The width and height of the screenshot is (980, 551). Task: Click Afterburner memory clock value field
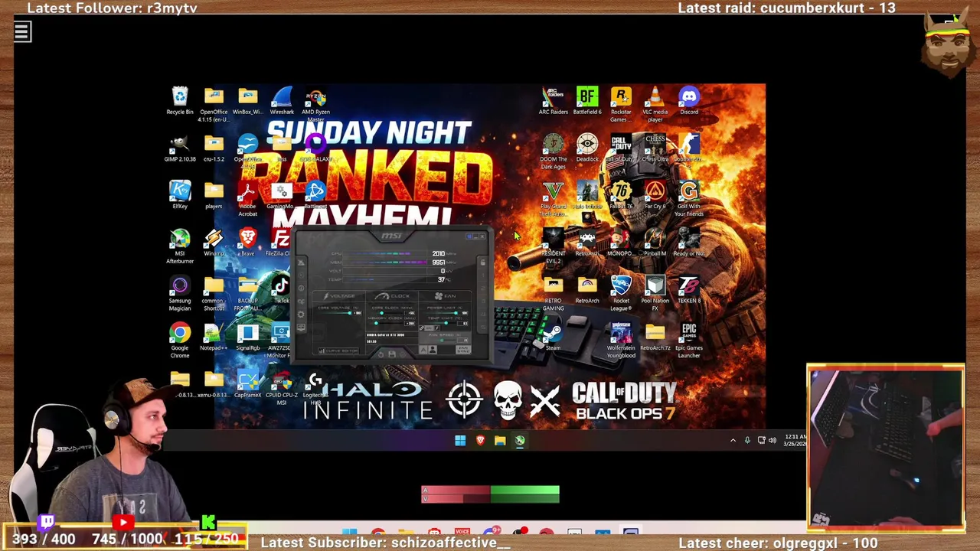pyautogui.click(x=410, y=323)
